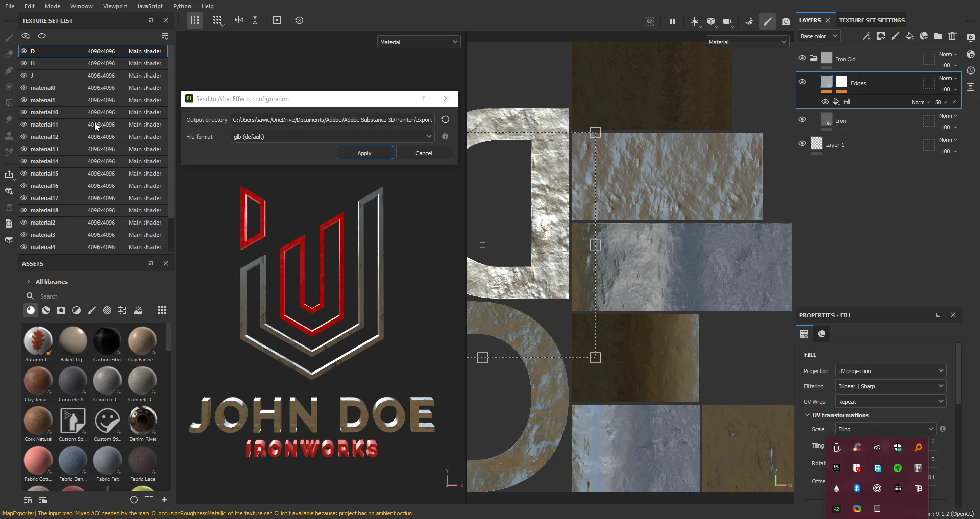This screenshot has width=980, height=519.
Task: Click the Cancel button in dialog
Action: pos(424,153)
